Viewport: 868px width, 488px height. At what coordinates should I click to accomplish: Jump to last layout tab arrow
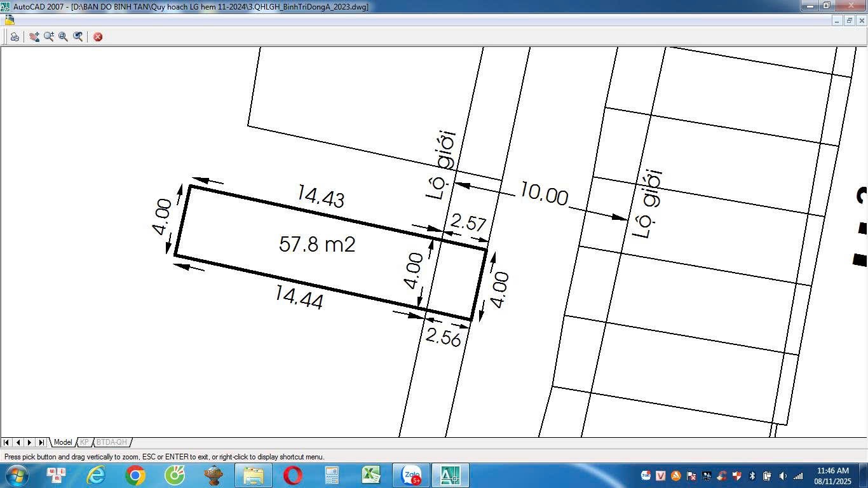click(41, 442)
